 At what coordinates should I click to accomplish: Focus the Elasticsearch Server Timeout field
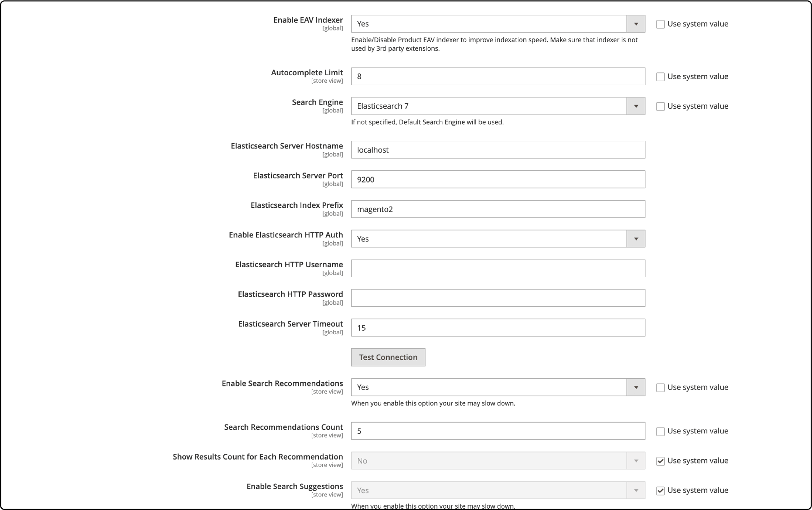coord(498,327)
